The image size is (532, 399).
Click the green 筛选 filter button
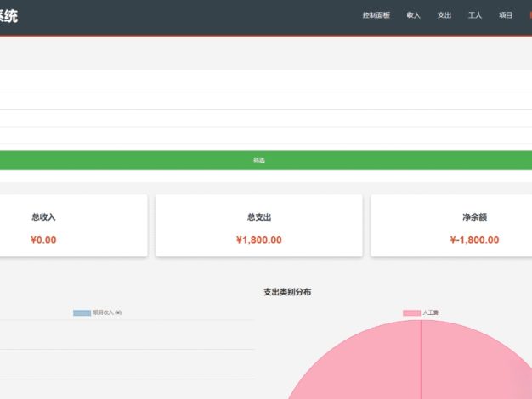(259, 160)
